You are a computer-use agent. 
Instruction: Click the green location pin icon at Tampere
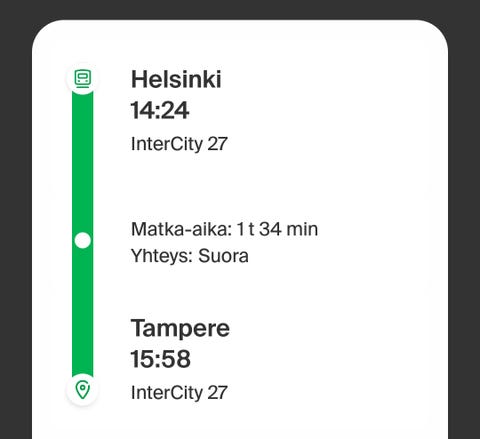click(83, 390)
